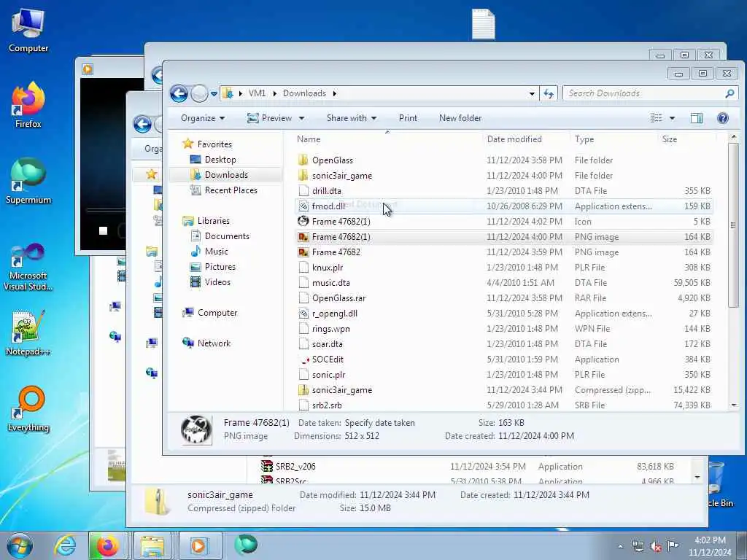Show hidden tray icons arrow

click(620, 547)
